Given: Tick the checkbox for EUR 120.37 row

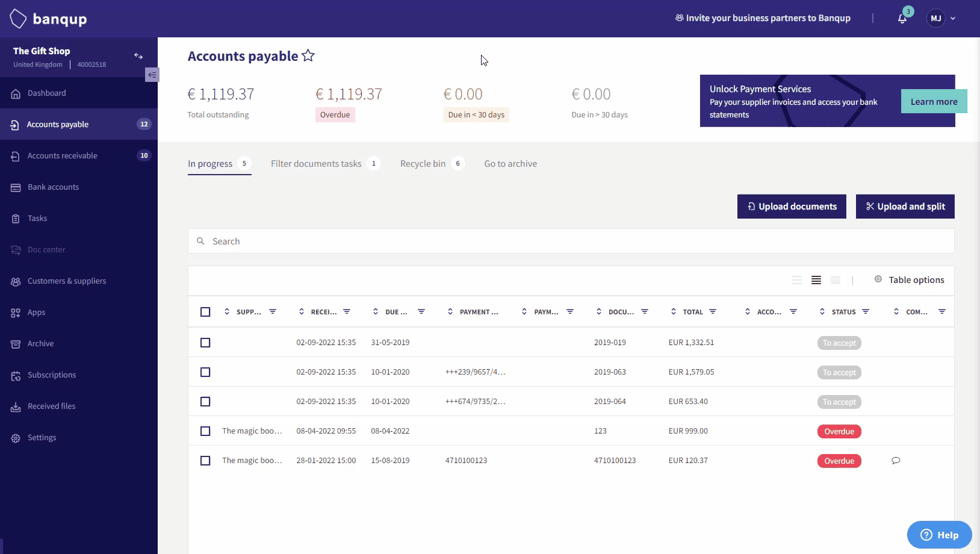Looking at the screenshot, I should click(x=205, y=461).
